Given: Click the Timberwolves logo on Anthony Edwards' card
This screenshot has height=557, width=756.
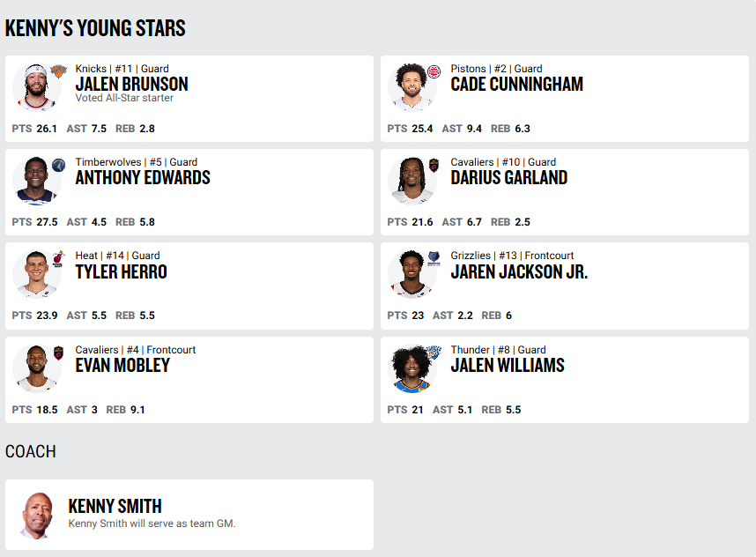Looking at the screenshot, I should coord(58,165).
